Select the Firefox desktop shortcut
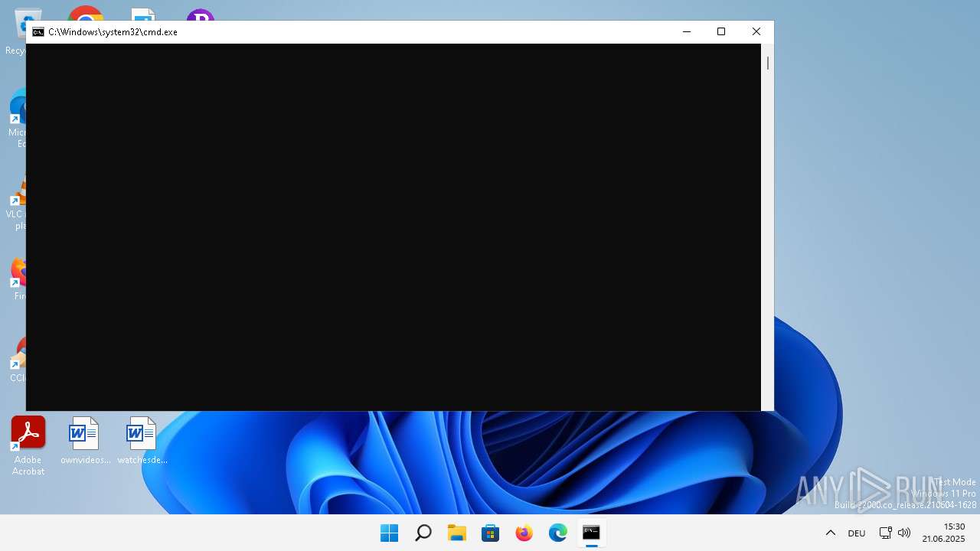980x551 pixels. (x=17, y=279)
